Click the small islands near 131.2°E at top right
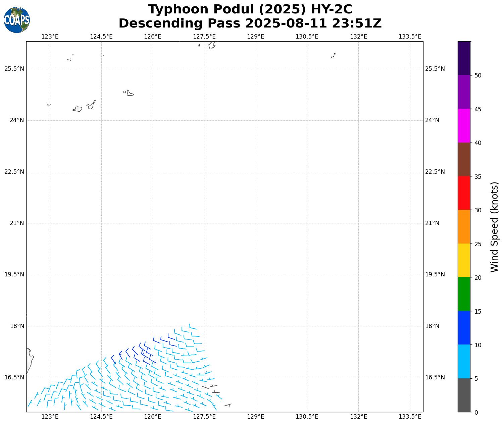Screen dimensions: 504x424 333,56
